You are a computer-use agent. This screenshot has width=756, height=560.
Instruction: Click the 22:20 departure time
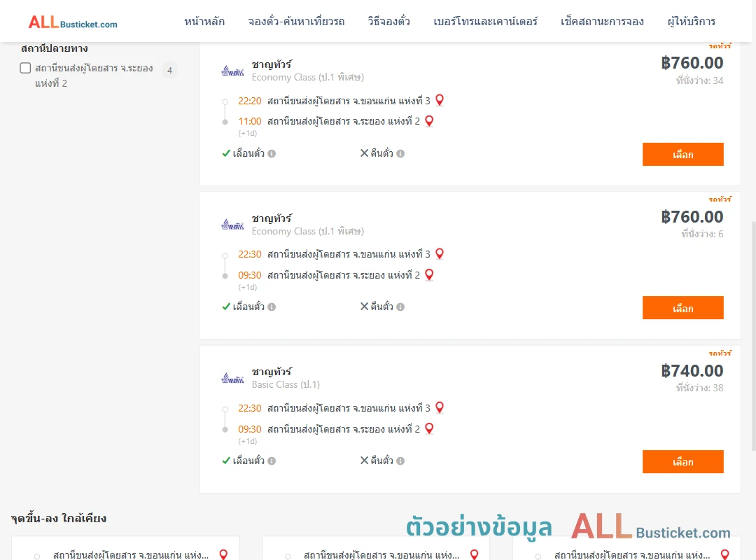250,101
